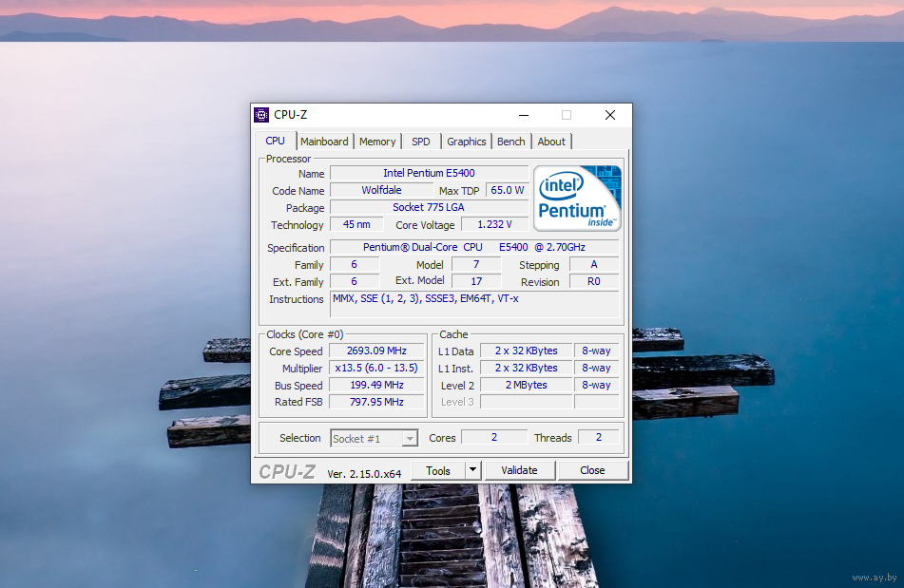Show the About tab
Image resolution: width=904 pixels, height=588 pixels.
pos(551,142)
